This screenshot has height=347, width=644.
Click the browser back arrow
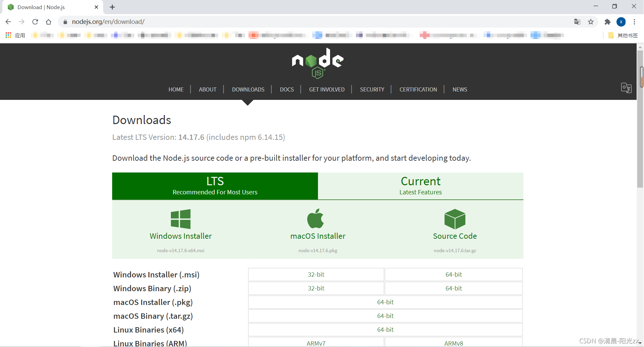click(x=8, y=22)
